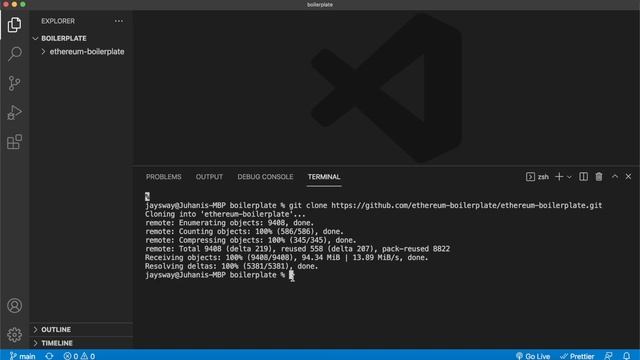Viewport: 640px width, 360px height.
Task: Kill terminal with trash icon
Action: click(599, 177)
